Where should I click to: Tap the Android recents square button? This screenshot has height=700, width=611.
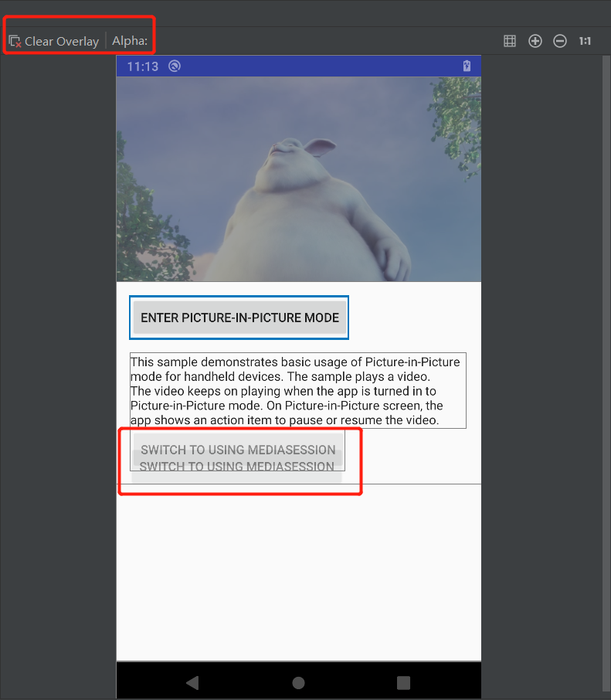403,682
